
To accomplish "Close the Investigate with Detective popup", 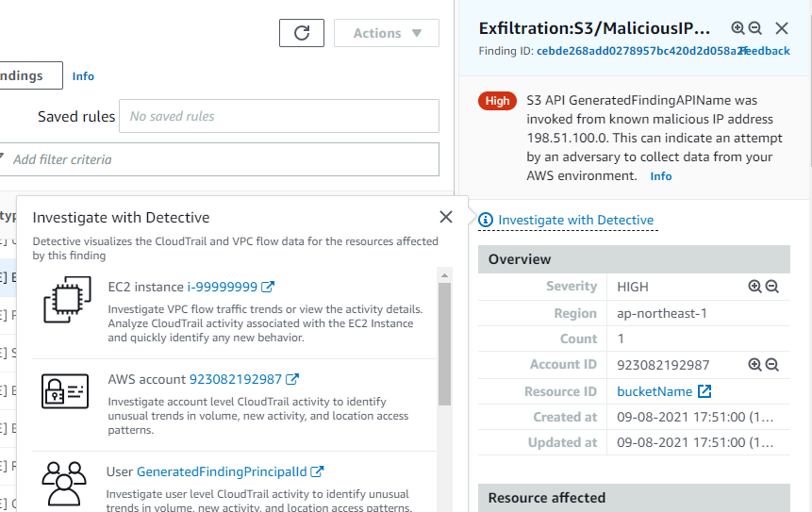I will click(446, 217).
